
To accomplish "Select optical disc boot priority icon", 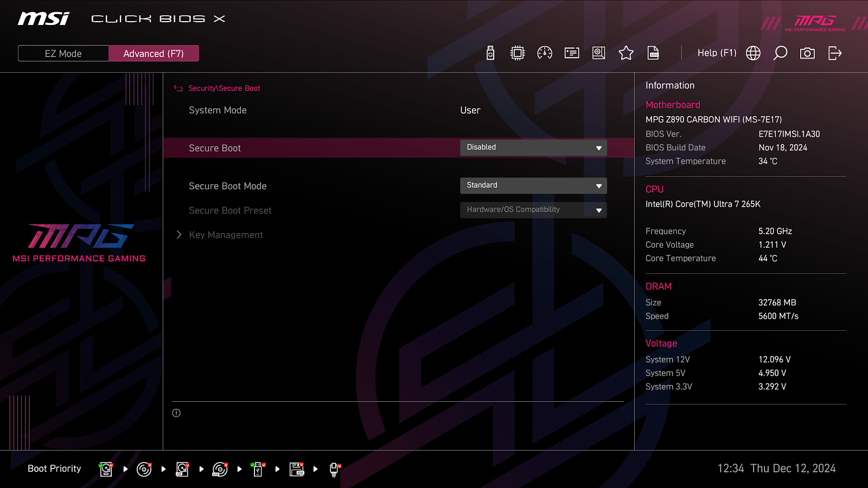I will (144, 469).
